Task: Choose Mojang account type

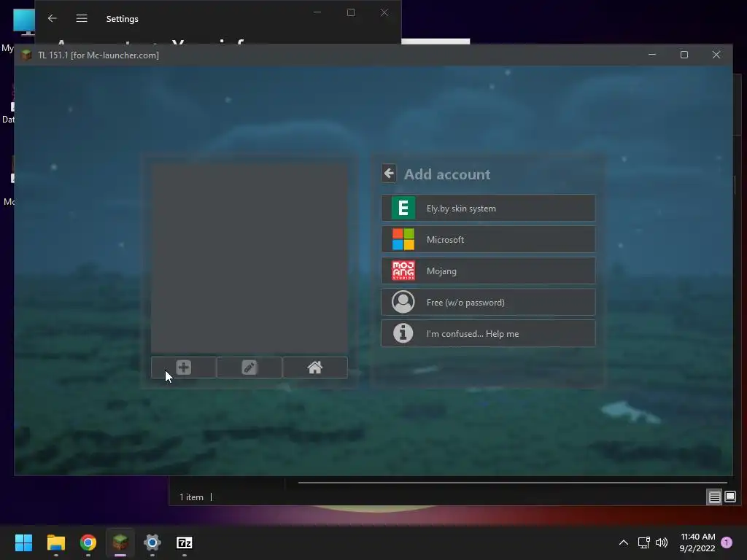Action: click(488, 271)
